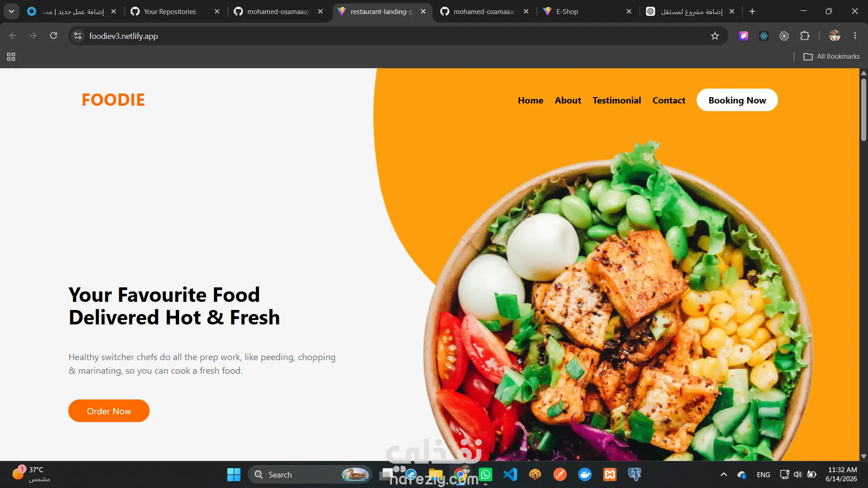Open the OneDrive cloud tray icon

point(741,474)
